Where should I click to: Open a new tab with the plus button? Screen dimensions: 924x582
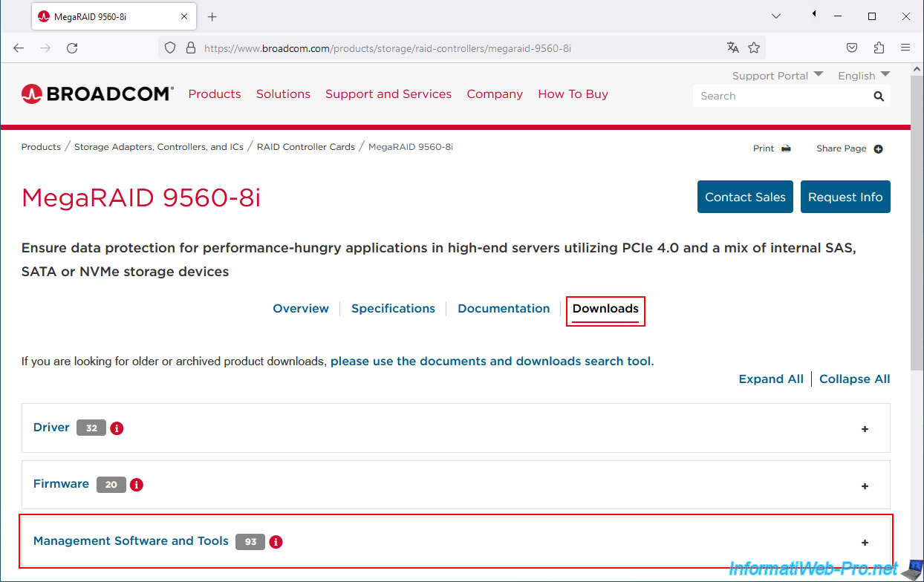point(212,16)
